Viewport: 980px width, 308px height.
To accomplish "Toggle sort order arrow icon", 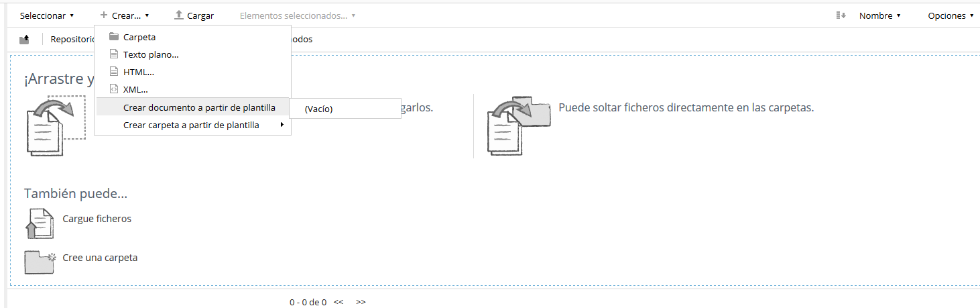I will point(841,15).
